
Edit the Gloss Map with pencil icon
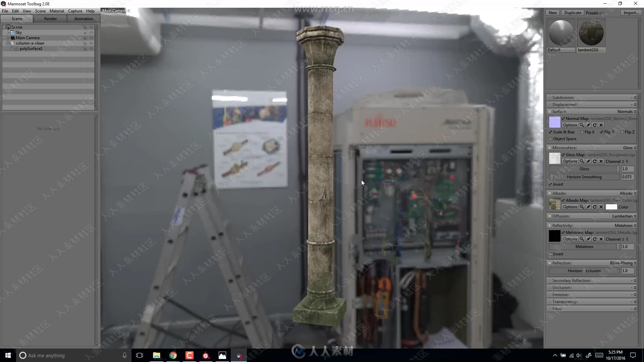coord(588,161)
